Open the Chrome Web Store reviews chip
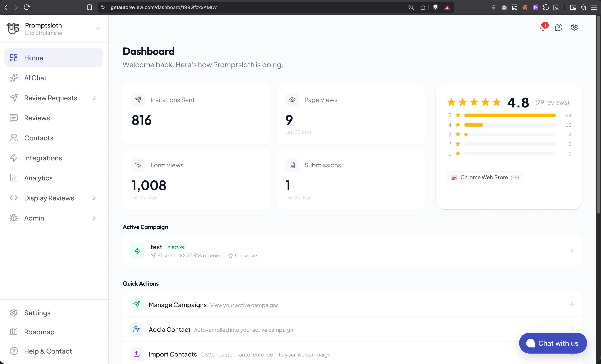 click(x=485, y=177)
